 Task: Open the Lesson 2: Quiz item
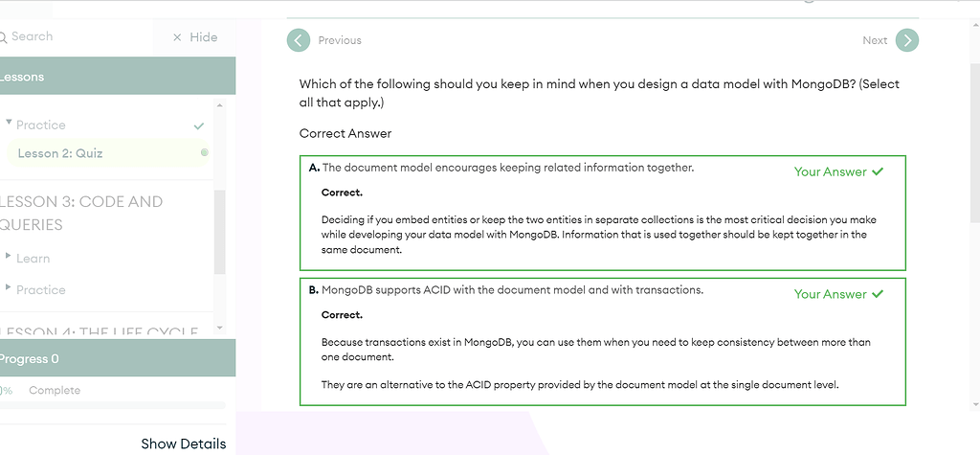tap(60, 153)
